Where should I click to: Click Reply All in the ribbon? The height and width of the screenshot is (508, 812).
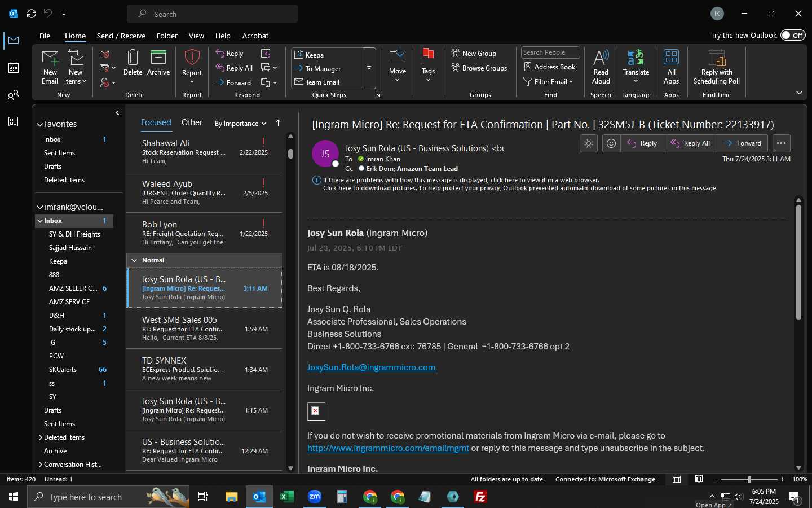234,68
